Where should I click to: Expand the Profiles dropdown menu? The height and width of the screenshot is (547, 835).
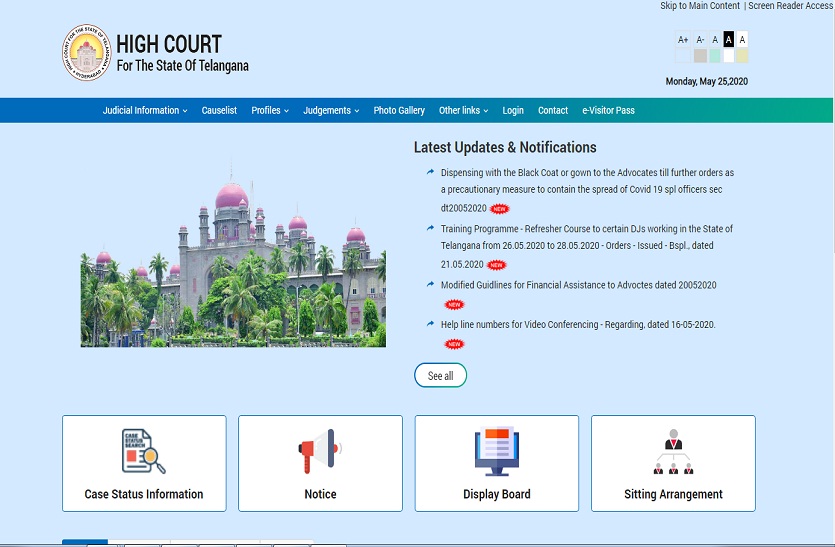270,111
